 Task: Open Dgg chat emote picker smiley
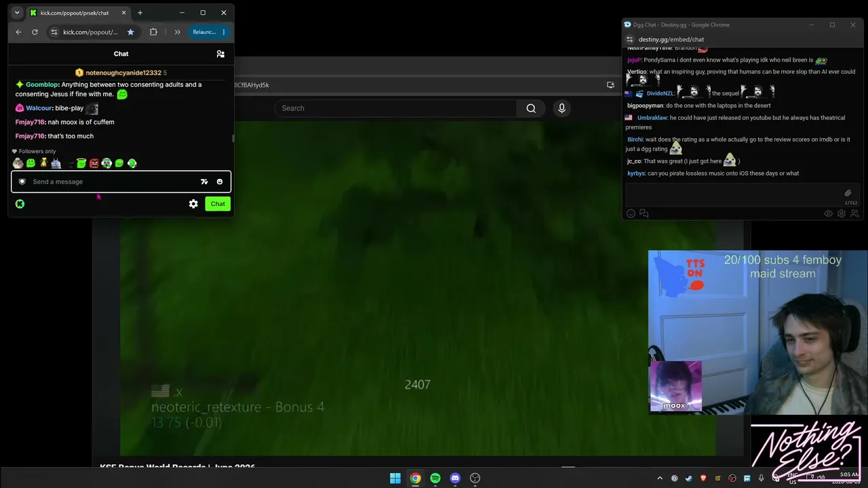(x=631, y=213)
